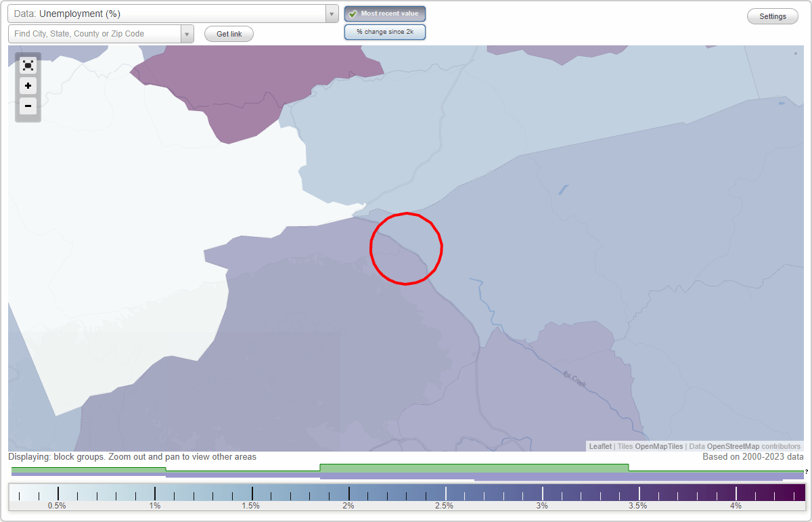Zoom in with the plus button
Image resolution: width=812 pixels, height=522 pixels.
click(28, 86)
